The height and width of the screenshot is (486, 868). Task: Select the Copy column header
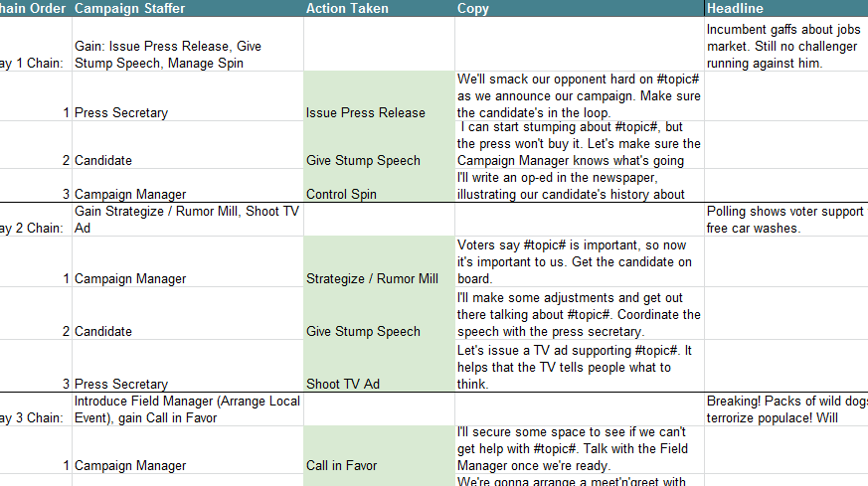[x=580, y=8]
